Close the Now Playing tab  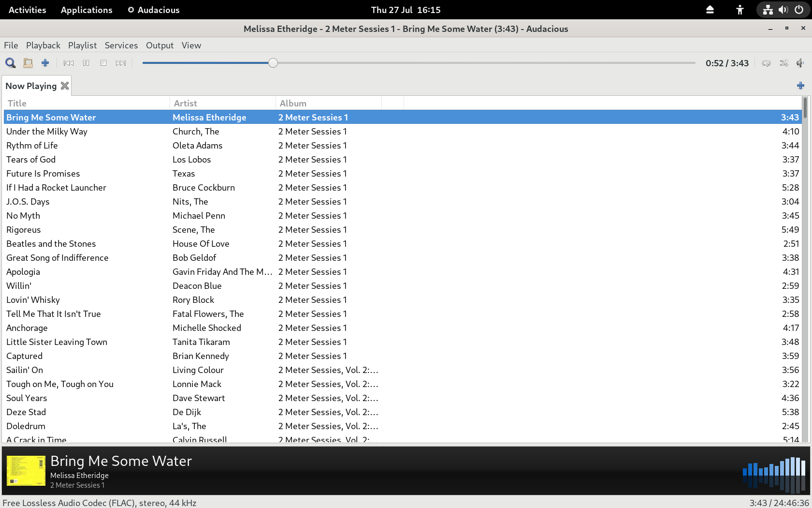tap(65, 86)
